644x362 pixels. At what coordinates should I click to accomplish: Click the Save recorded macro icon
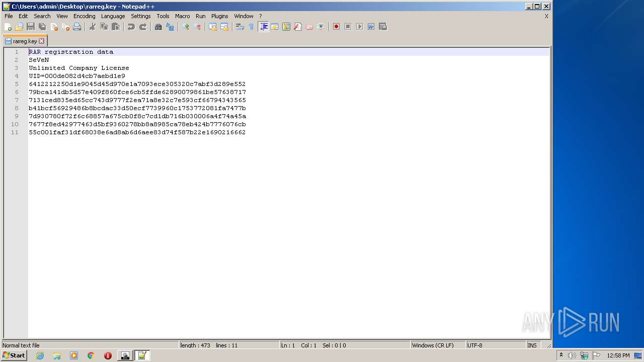[383, 27]
